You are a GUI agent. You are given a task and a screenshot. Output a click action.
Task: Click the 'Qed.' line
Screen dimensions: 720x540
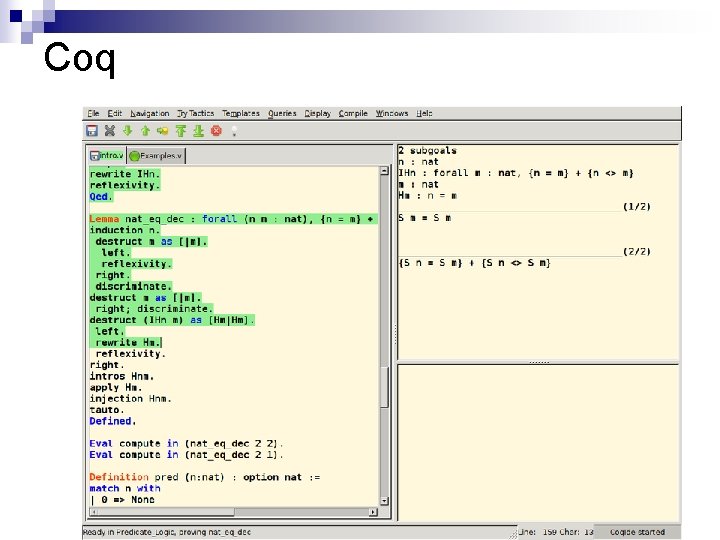(x=101, y=197)
